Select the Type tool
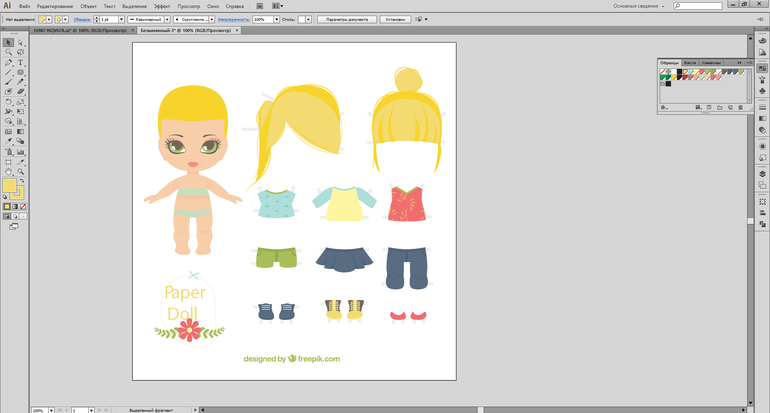Viewport: 770px width, 413px height. tap(20, 62)
